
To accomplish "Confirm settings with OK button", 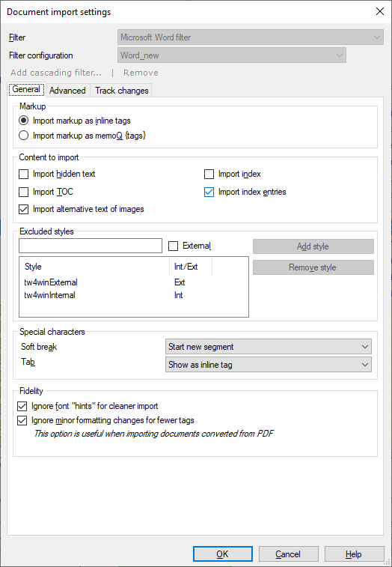I will click(222, 554).
